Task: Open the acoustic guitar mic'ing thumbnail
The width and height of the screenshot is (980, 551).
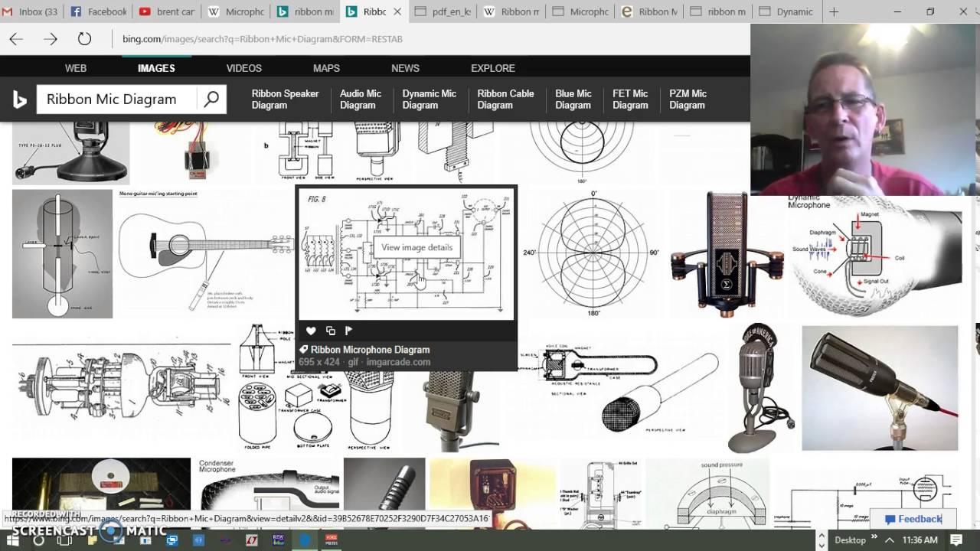Action: [205, 254]
